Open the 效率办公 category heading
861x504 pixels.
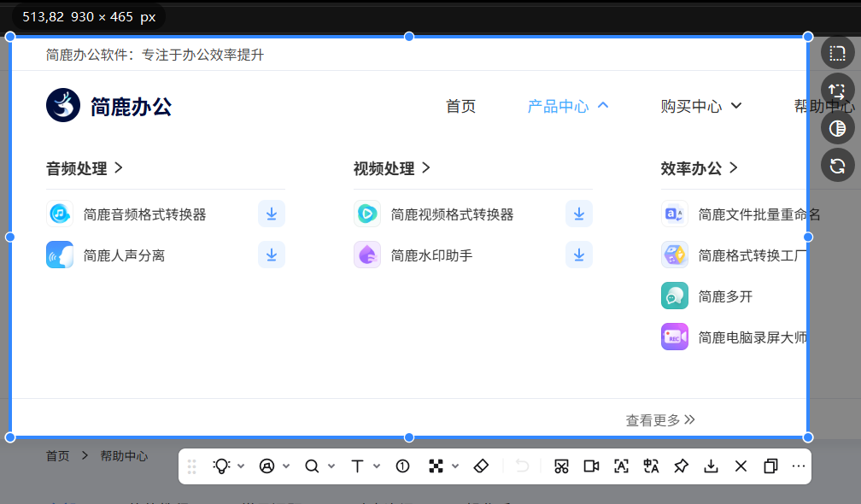(691, 168)
